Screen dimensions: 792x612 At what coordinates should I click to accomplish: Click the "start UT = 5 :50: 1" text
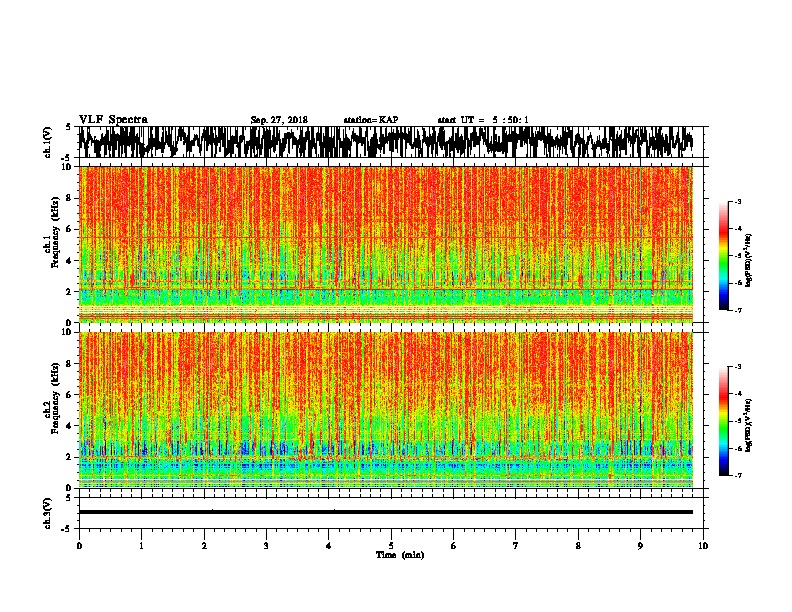pos(483,120)
